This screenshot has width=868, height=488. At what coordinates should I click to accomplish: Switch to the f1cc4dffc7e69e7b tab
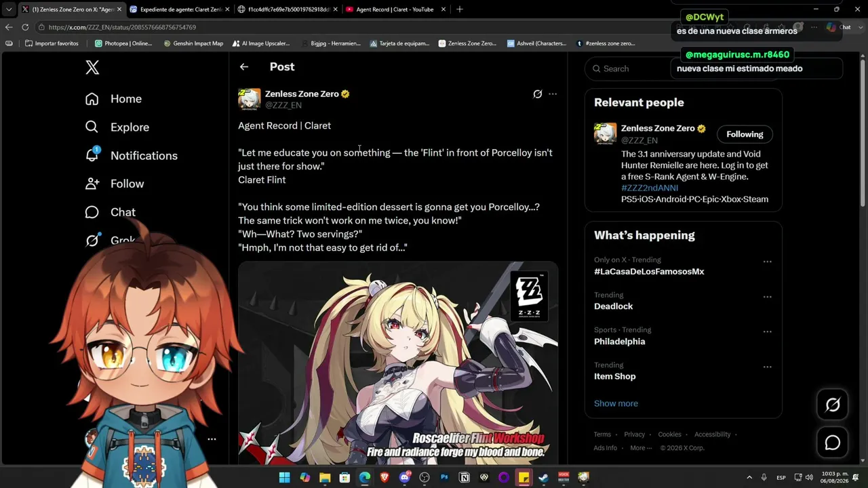286,9
